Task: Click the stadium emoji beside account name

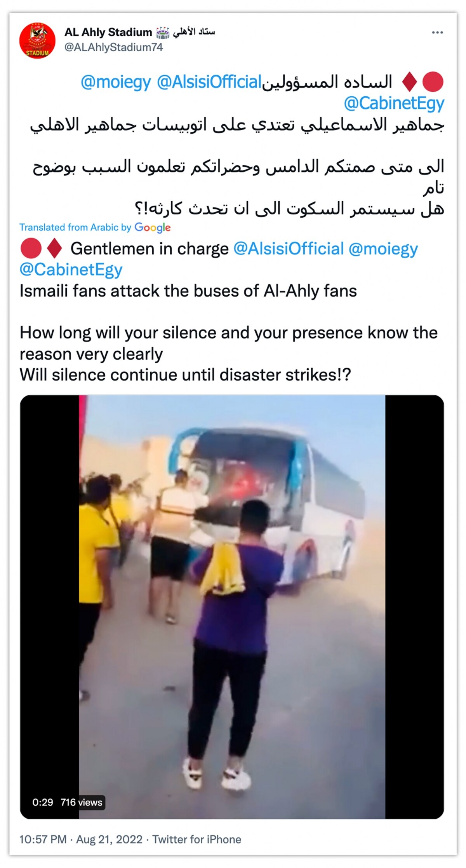Action: point(163,33)
